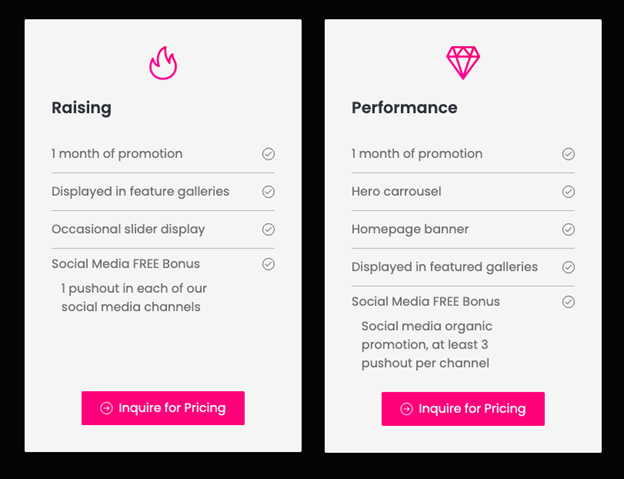Click the pink flame icon above Raising
Screen dimensions: 624x479
pyautogui.click(x=163, y=63)
